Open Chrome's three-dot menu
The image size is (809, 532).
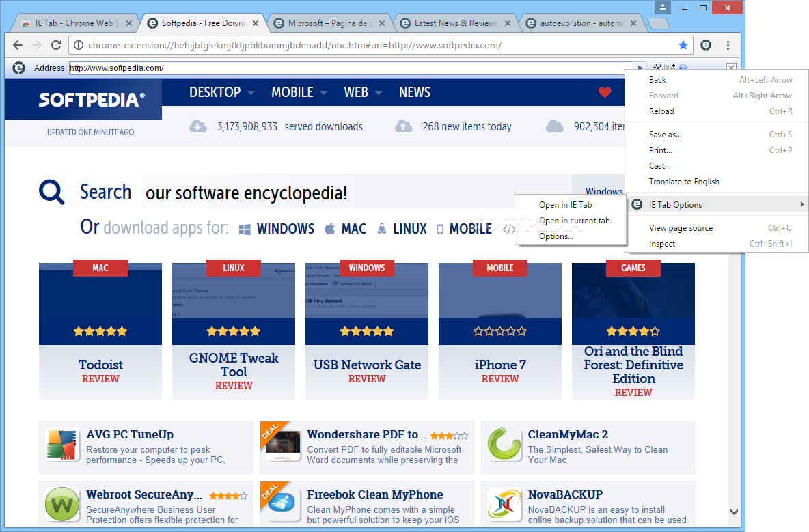tap(728, 45)
